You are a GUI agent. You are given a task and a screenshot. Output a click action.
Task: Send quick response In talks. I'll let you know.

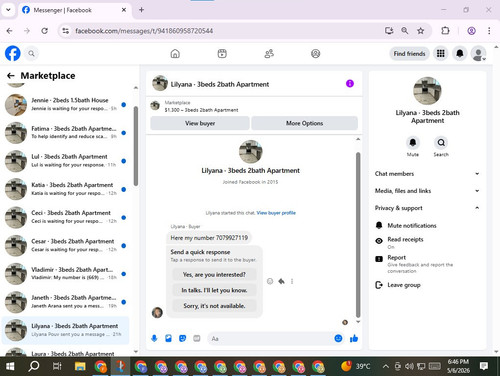pyautogui.click(x=214, y=290)
